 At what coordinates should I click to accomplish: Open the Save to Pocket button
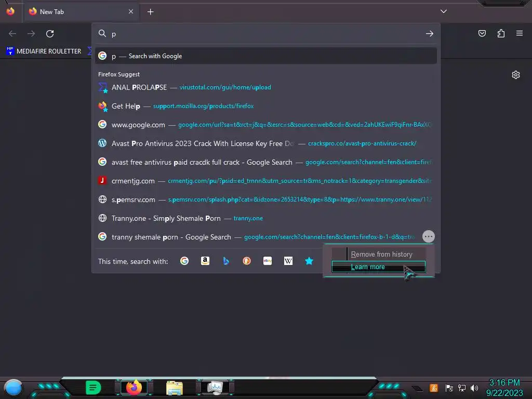pos(482,33)
